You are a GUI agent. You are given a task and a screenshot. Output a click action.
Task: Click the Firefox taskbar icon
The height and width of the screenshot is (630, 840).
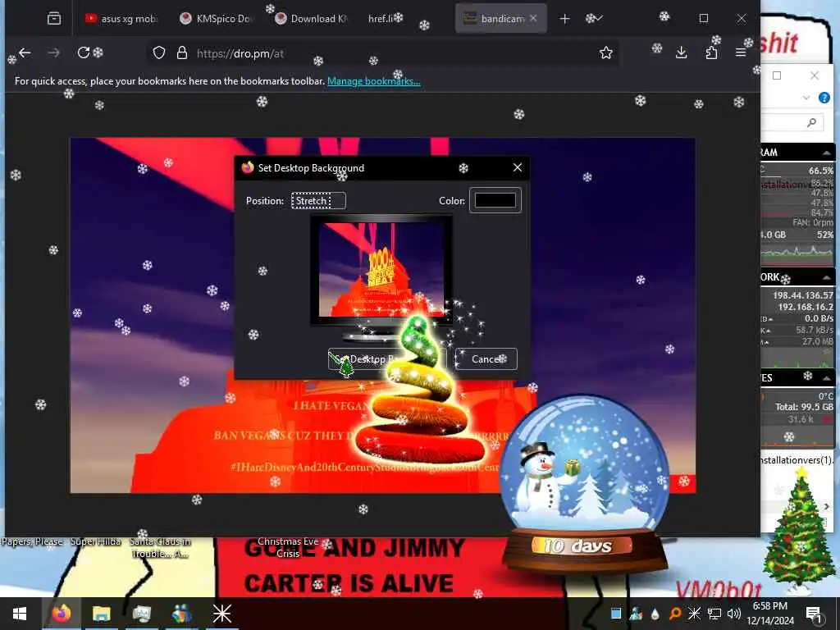point(61,614)
